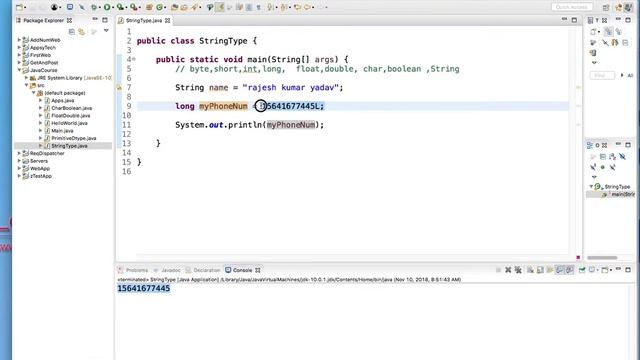Expand JRE System Library node
Screen dimensions: 640x360
coord(27,78)
